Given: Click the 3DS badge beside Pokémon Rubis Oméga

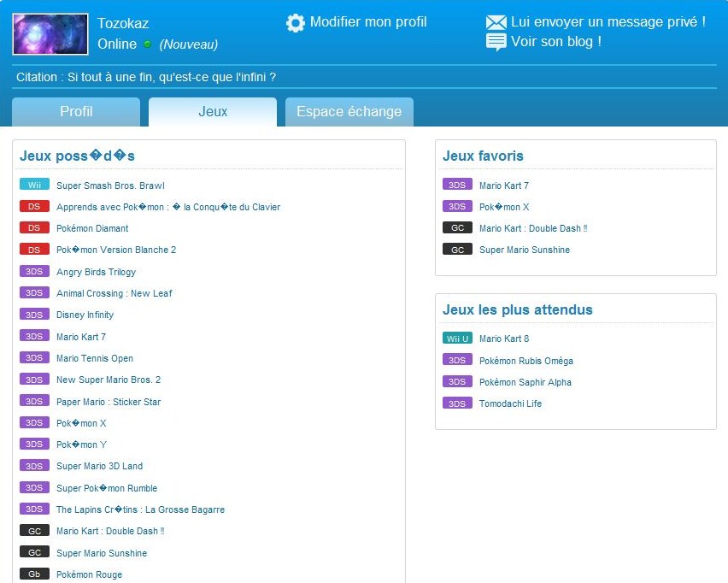Looking at the screenshot, I should pos(457,360).
